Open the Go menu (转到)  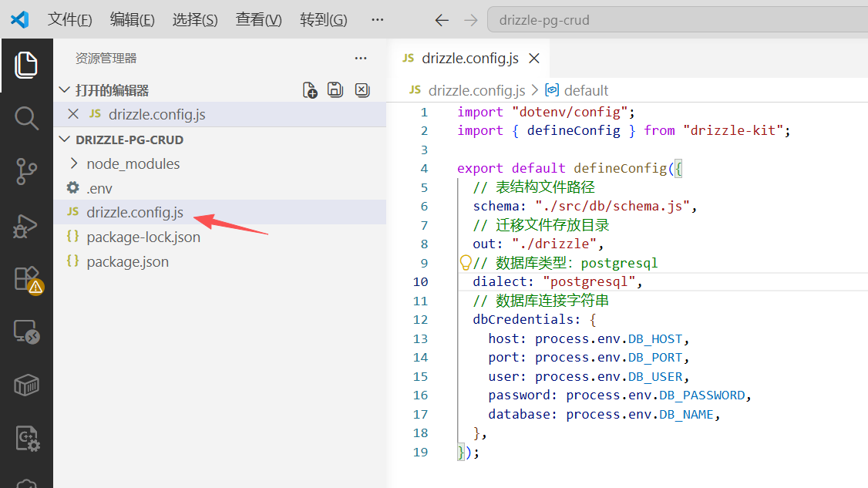[323, 20]
